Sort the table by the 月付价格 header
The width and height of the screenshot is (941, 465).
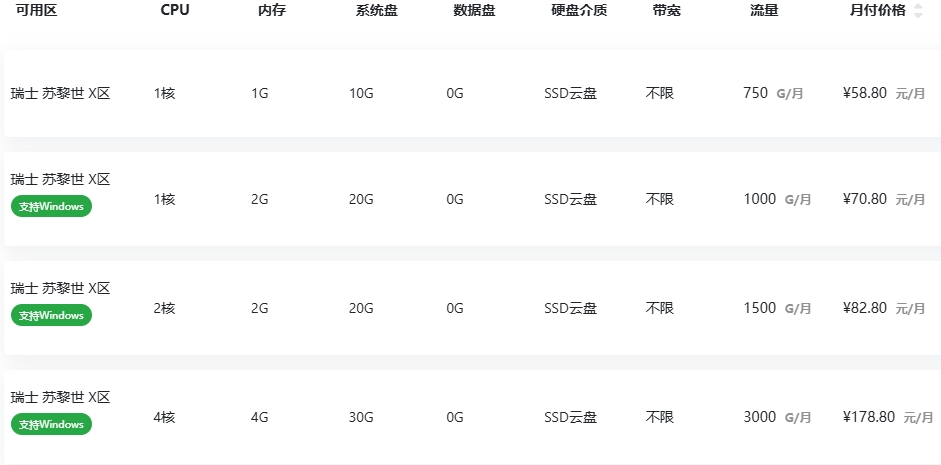point(877,11)
